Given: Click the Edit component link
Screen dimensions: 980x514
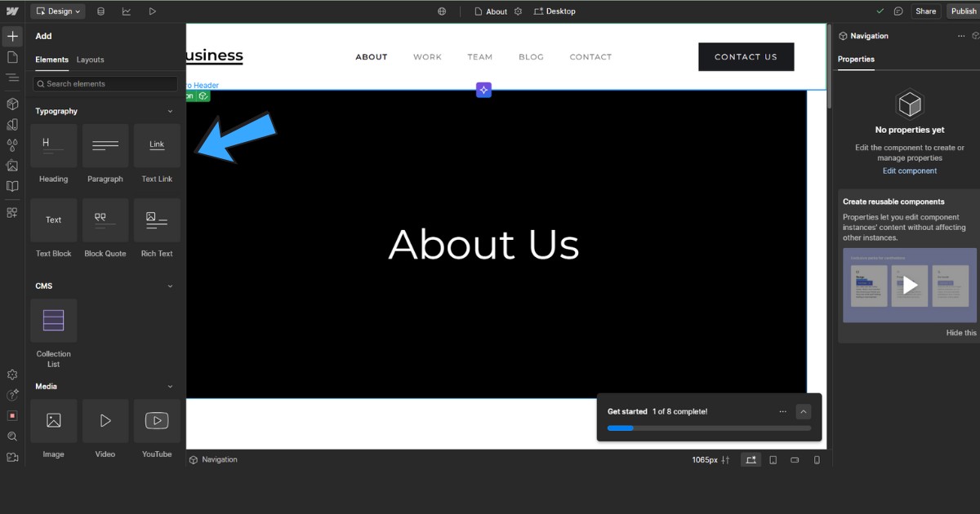Looking at the screenshot, I should pos(909,171).
